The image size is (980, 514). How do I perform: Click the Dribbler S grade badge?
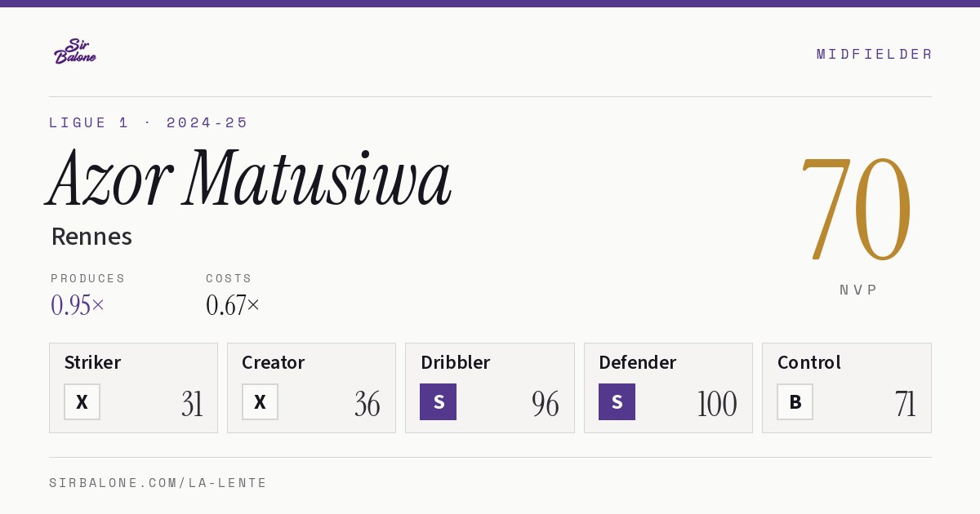click(439, 402)
